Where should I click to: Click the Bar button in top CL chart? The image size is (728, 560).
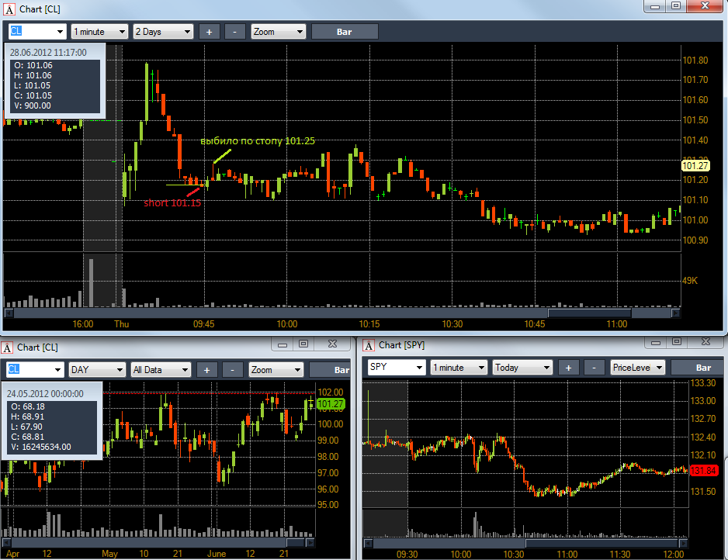[345, 32]
